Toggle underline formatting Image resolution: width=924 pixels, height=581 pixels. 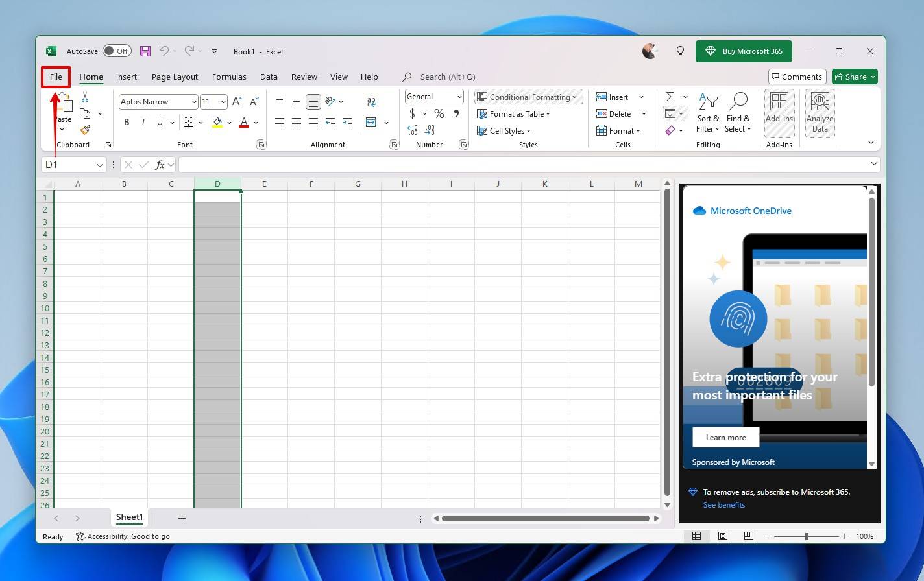pos(158,122)
